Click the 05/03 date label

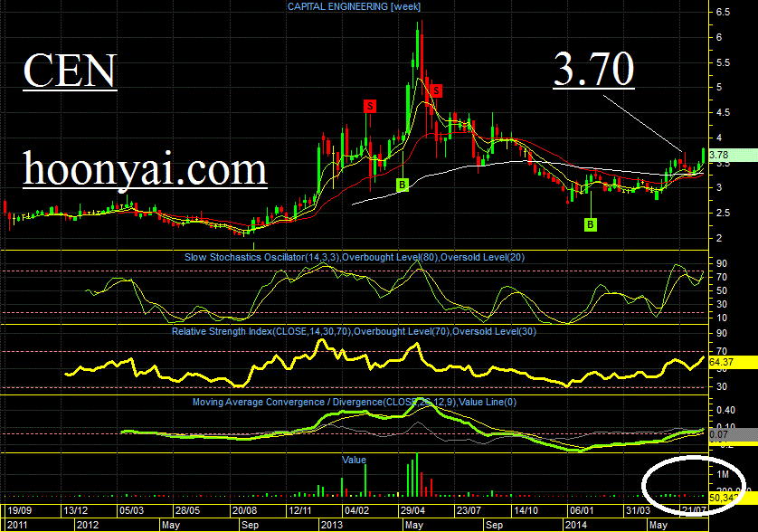131,510
